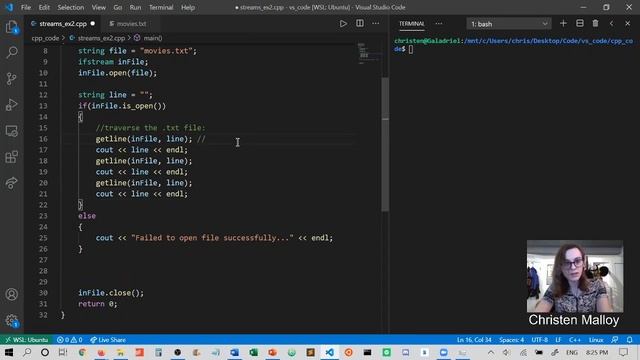Open terminal panel more views ellipsis
Viewport: 640px width, 360px height.
click(439, 24)
